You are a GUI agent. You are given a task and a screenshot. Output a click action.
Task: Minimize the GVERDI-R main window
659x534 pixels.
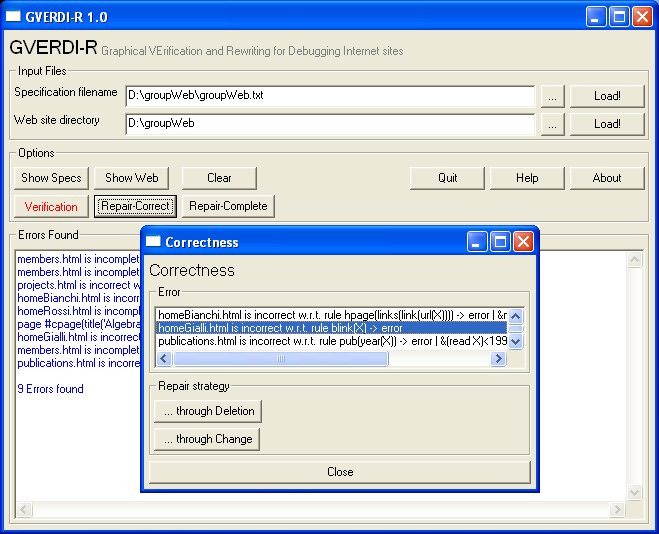[x=595, y=17]
